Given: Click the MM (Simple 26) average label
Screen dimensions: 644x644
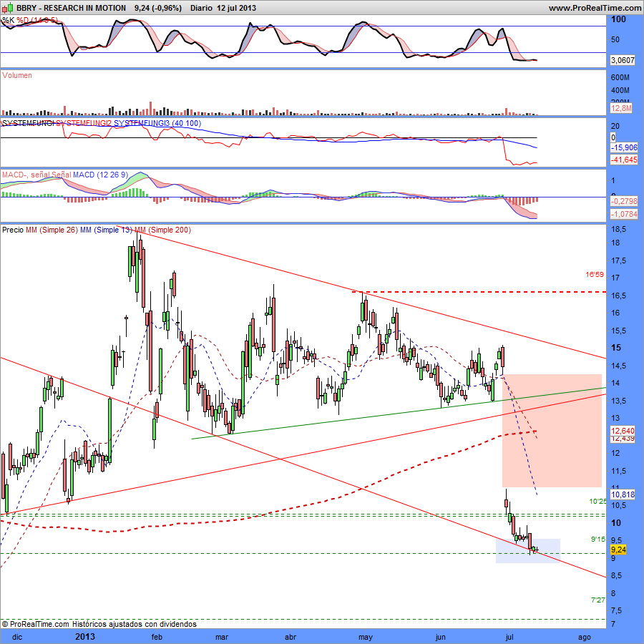Looking at the screenshot, I should pos(52,230).
